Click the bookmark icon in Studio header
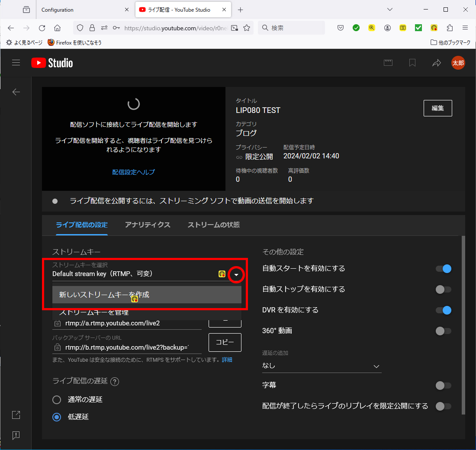 (412, 63)
